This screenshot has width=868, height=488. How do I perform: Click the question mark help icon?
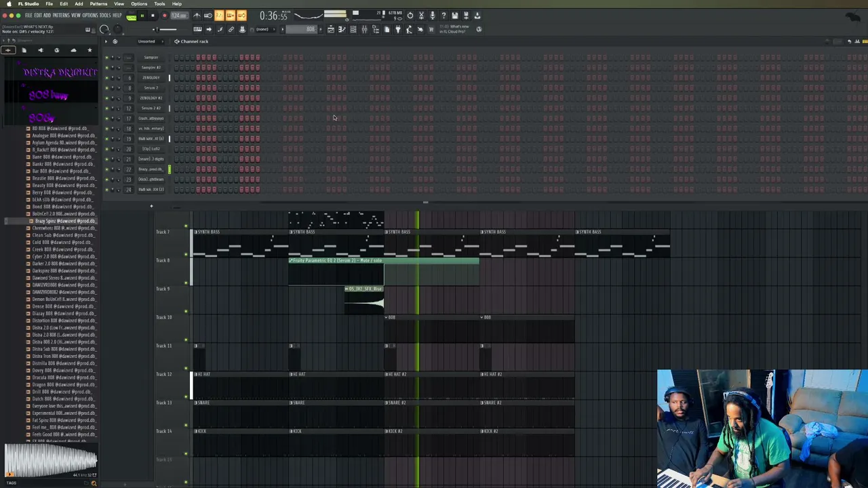click(443, 16)
